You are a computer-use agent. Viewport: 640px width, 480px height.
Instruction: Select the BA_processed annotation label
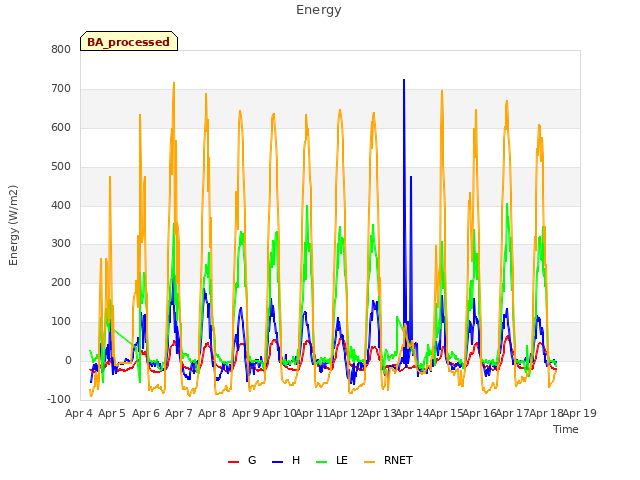click(x=129, y=42)
